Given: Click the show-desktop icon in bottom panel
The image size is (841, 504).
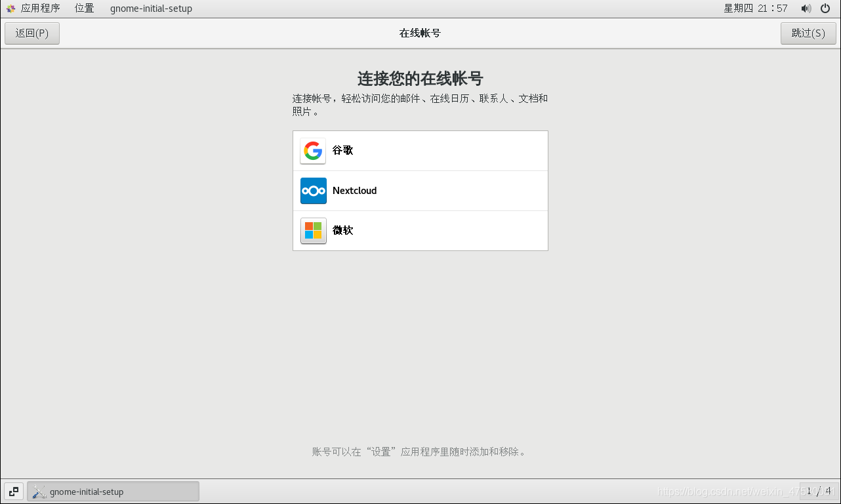Looking at the screenshot, I should tap(14, 492).
